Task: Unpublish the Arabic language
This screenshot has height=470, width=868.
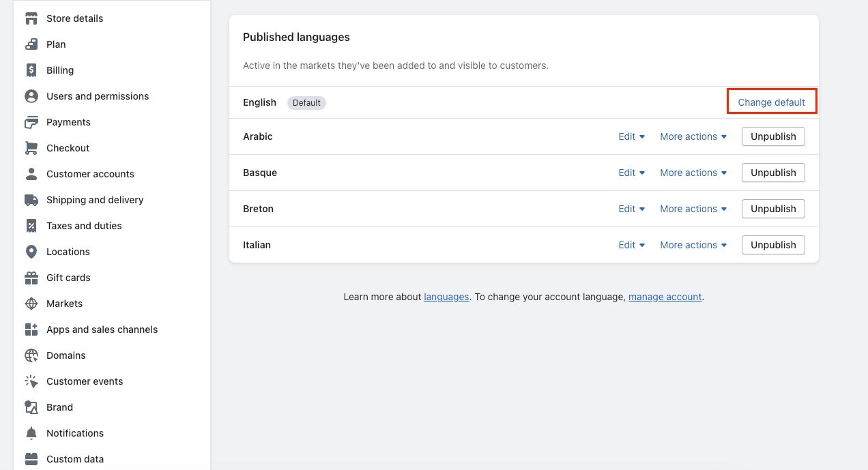Action: click(x=773, y=136)
